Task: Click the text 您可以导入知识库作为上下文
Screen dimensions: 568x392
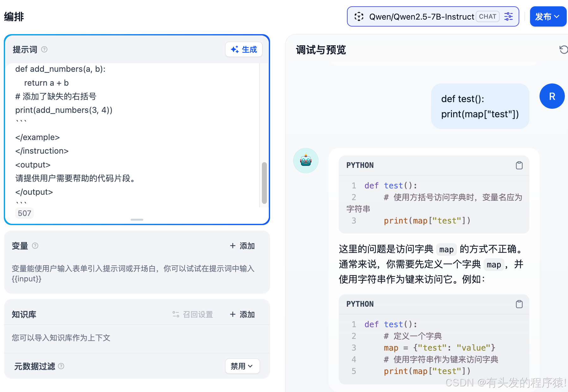Action: coord(61,338)
